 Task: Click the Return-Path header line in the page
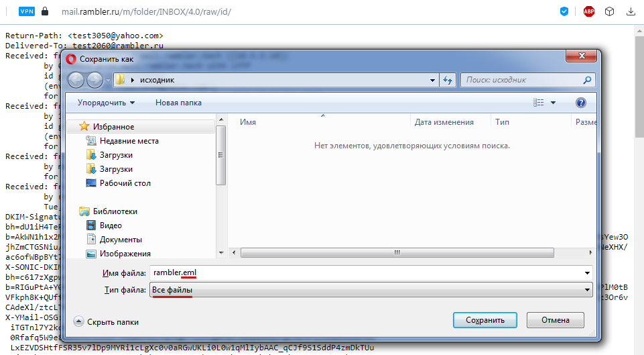pyautogui.click(x=84, y=36)
